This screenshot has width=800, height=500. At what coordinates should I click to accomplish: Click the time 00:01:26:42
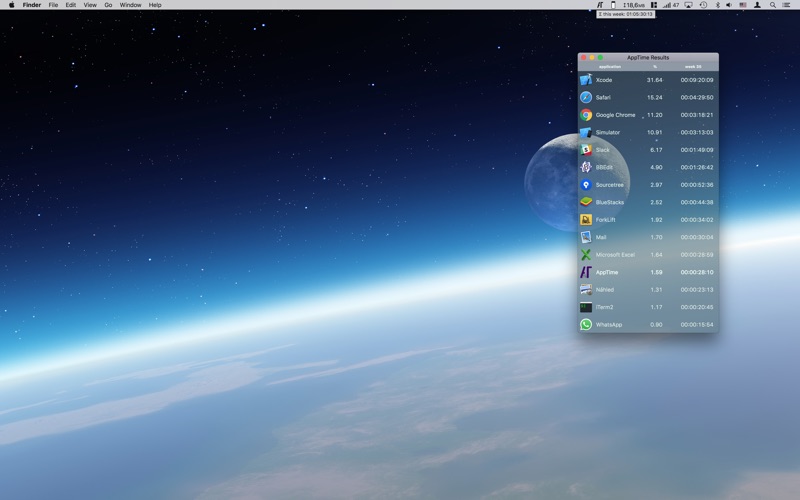coord(697,167)
